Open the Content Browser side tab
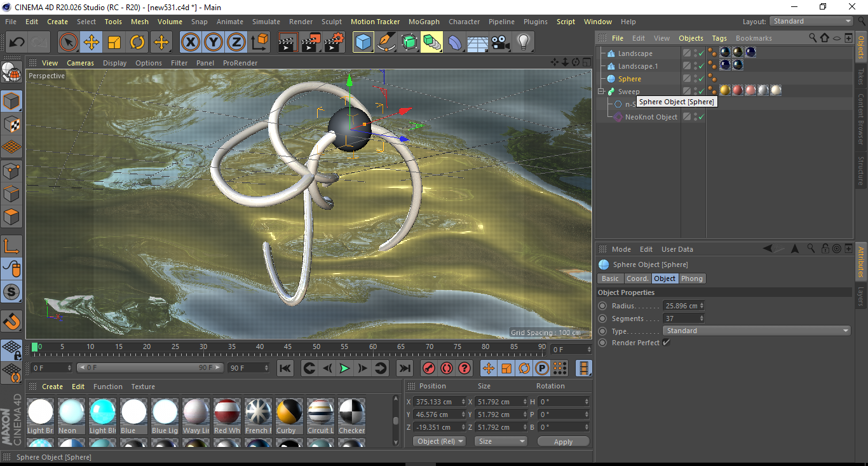Screen dimensions: 868x466 click(862, 120)
